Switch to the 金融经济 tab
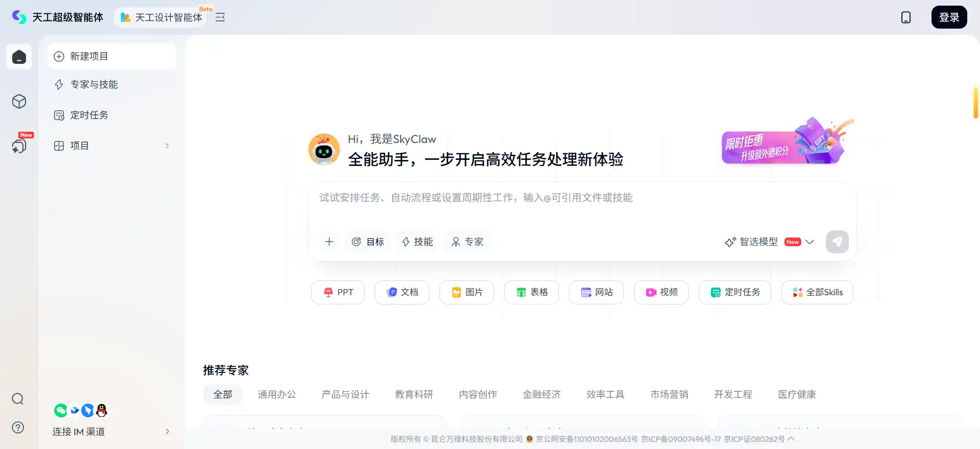The width and height of the screenshot is (980, 449). [x=542, y=394]
